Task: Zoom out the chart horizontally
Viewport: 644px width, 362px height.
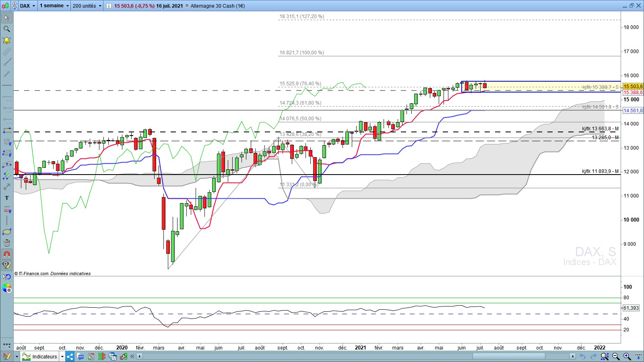Action: 616,356
